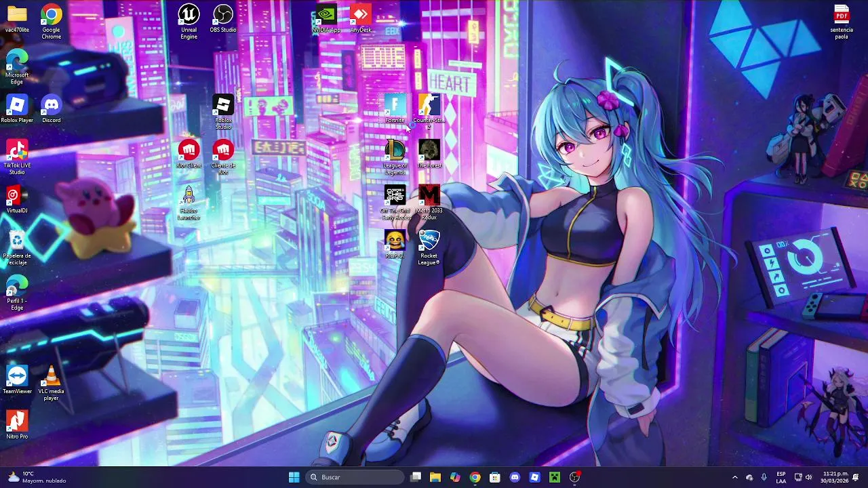Click the cloud icon in system tray

point(749,477)
